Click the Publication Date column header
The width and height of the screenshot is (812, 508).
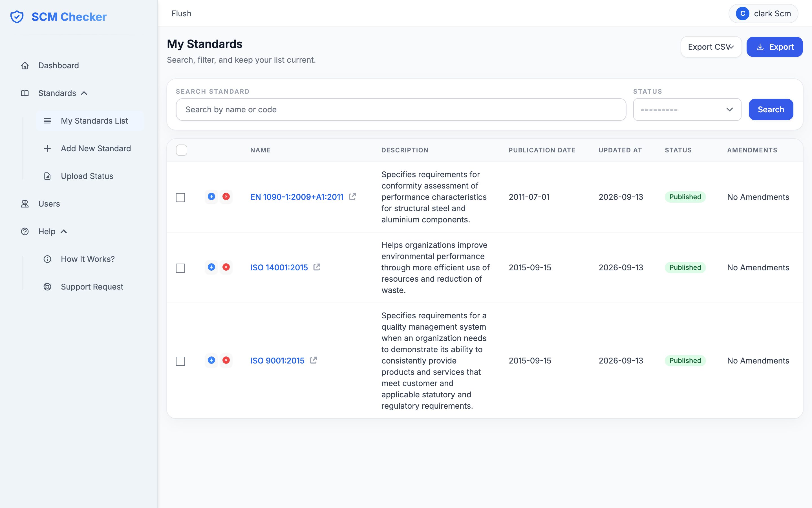(x=542, y=150)
